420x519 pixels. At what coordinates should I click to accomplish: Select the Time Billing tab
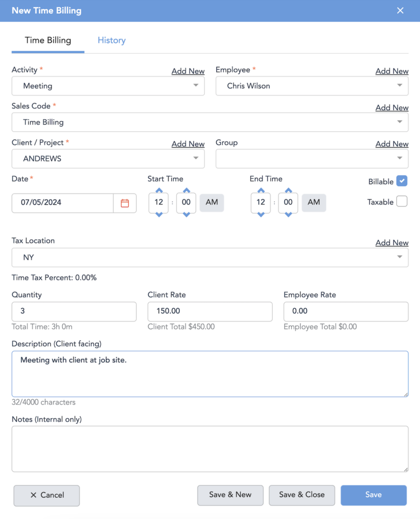pos(48,41)
